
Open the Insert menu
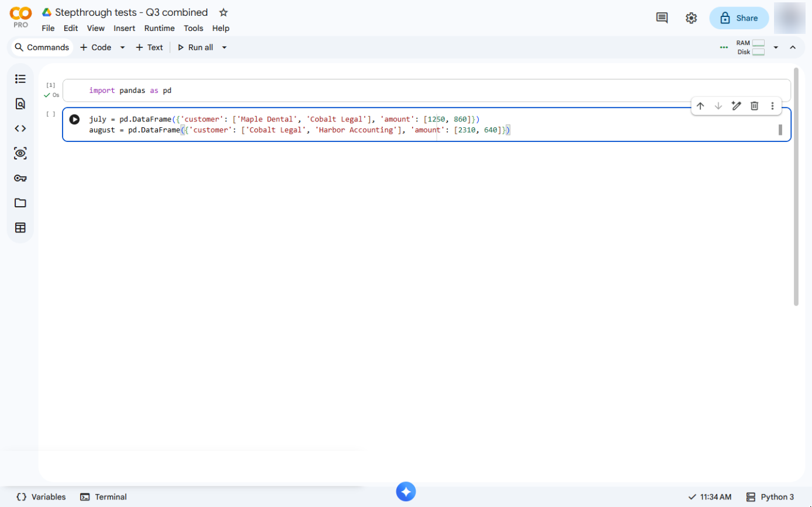125,28
